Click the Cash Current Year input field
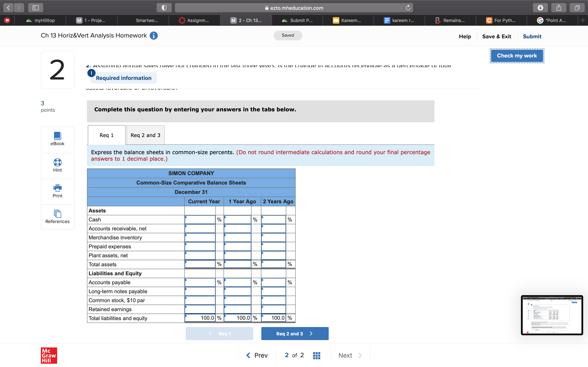Viewport: 588px width, 367px height. [x=200, y=219]
